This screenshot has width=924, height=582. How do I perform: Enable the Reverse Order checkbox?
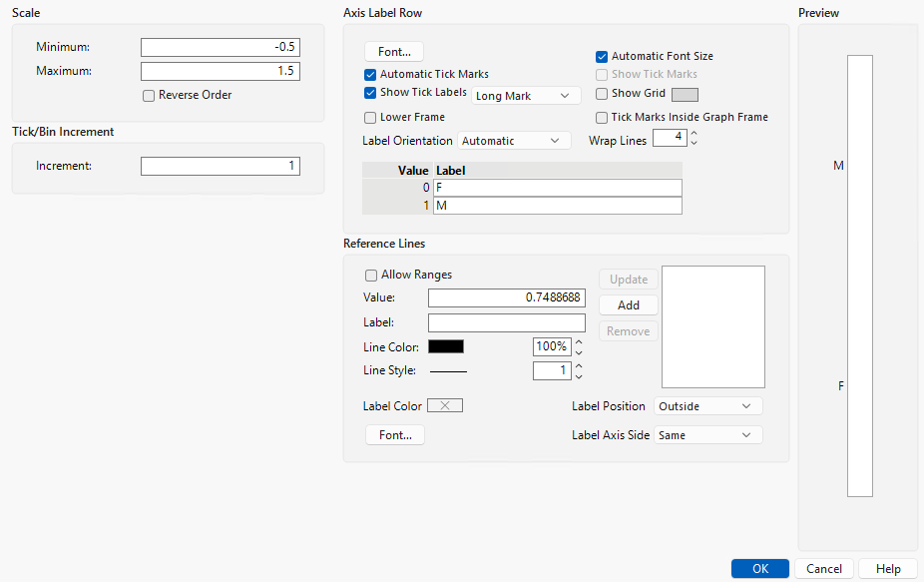tap(149, 95)
